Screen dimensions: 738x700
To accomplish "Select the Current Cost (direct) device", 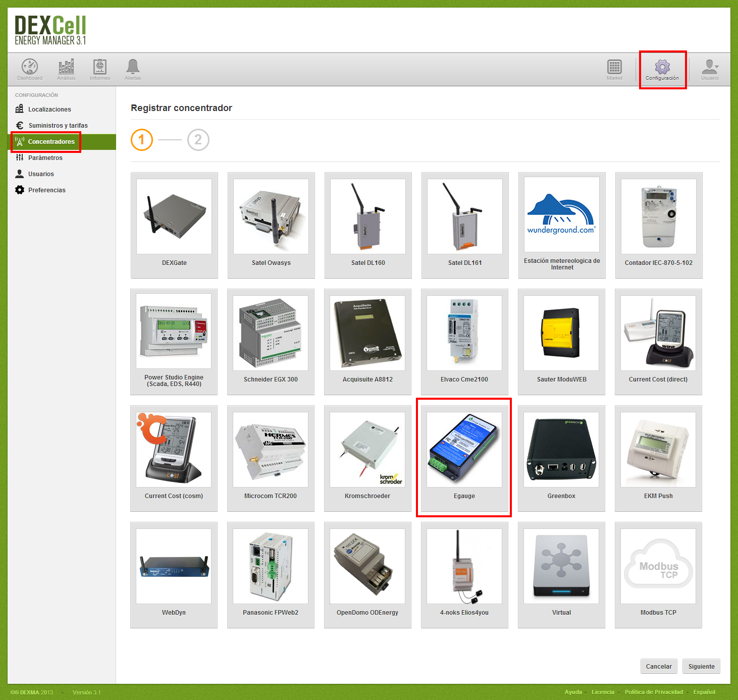I will 658,342.
